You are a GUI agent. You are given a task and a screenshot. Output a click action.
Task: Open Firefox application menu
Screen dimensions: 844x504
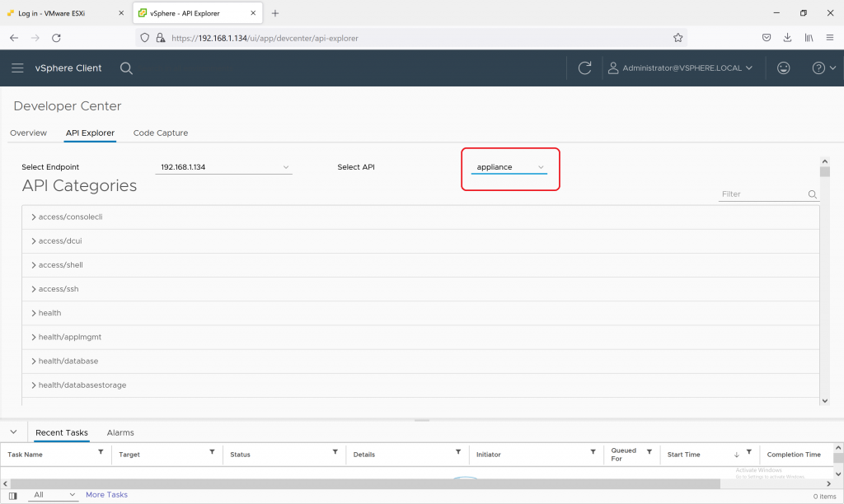[x=829, y=38]
